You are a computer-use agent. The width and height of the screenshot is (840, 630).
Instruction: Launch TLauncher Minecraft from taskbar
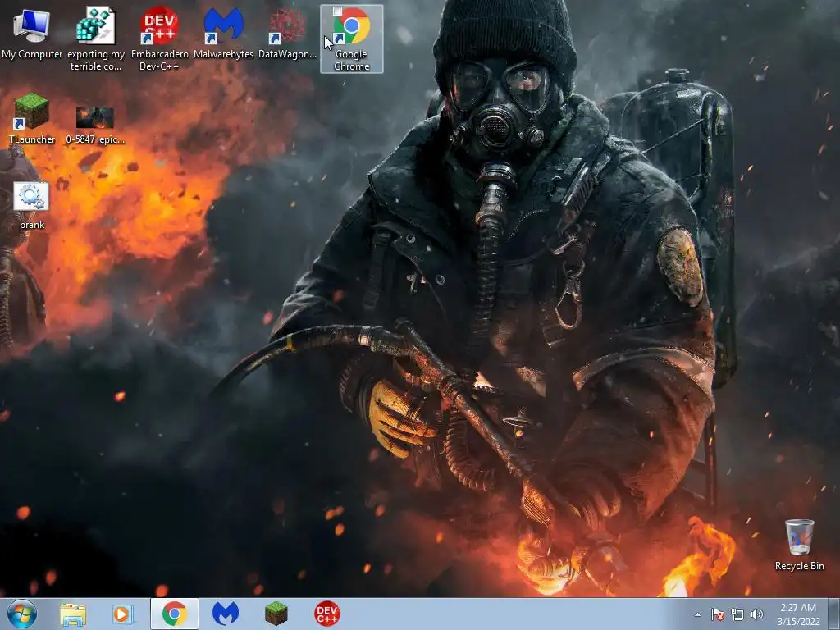[276, 614]
